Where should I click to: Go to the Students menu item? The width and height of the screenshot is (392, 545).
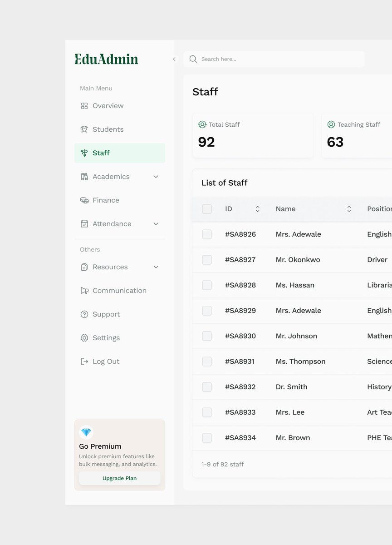(x=120, y=129)
